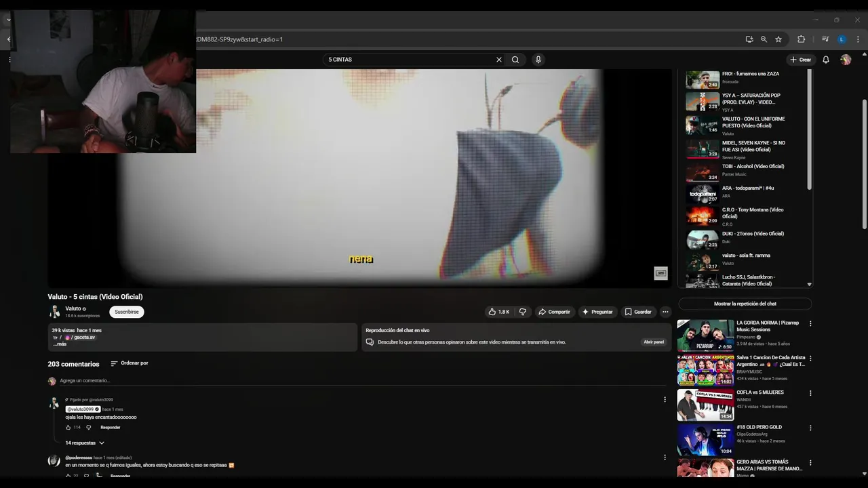The image size is (868, 488).
Task: Click the Valuto channel name
Action: click(73, 308)
